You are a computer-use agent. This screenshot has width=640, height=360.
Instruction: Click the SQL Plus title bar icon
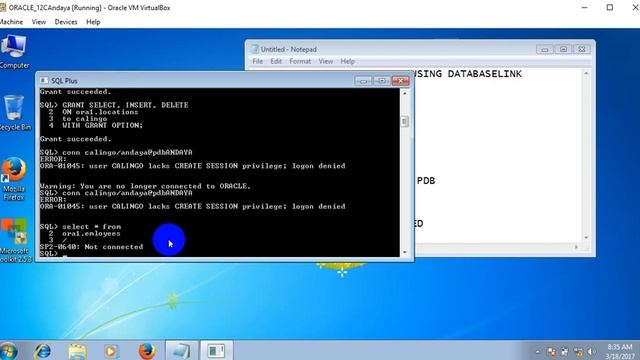44,80
